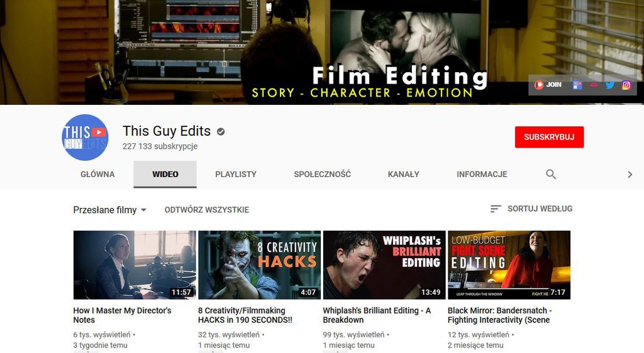Click the 8 Creativity Hacks Joker thumbnail
This screenshot has height=353, width=644.
[x=260, y=265]
